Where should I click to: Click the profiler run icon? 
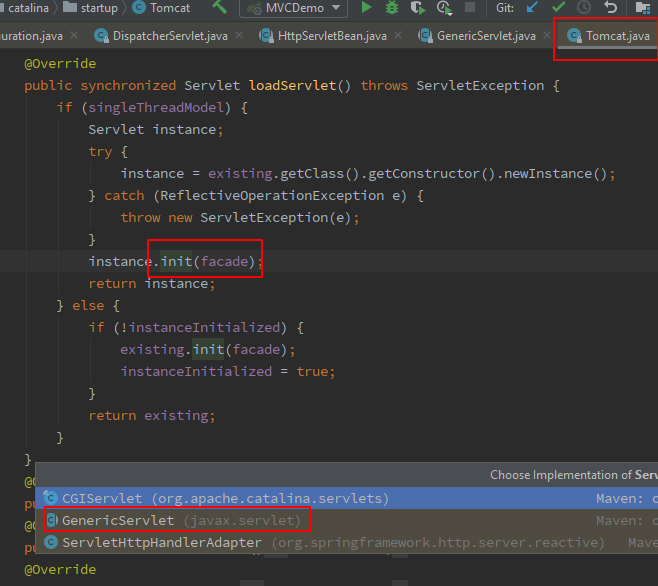(444, 8)
